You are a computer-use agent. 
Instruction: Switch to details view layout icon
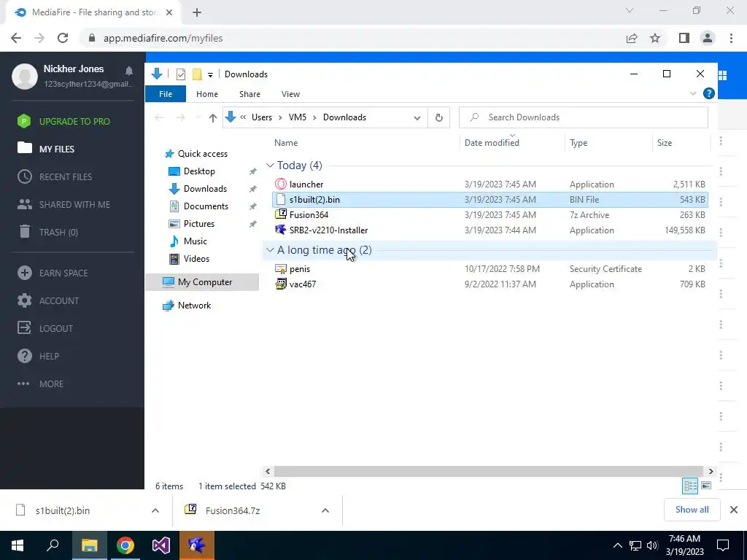pos(690,486)
